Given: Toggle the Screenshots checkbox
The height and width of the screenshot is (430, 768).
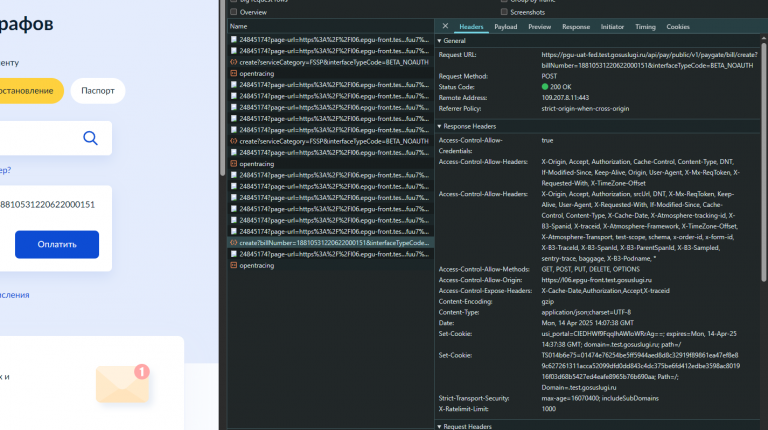Looking at the screenshot, I should tap(504, 12).
